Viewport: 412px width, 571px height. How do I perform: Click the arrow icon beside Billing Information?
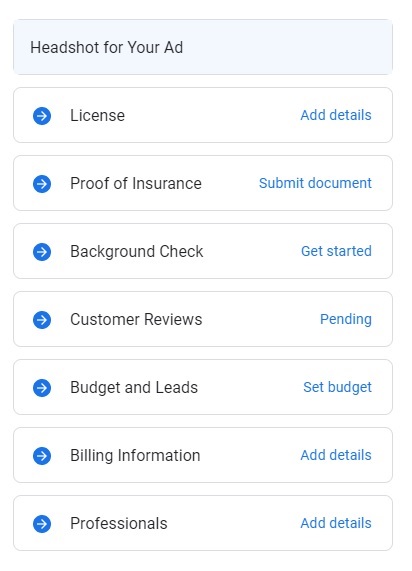[x=42, y=456]
